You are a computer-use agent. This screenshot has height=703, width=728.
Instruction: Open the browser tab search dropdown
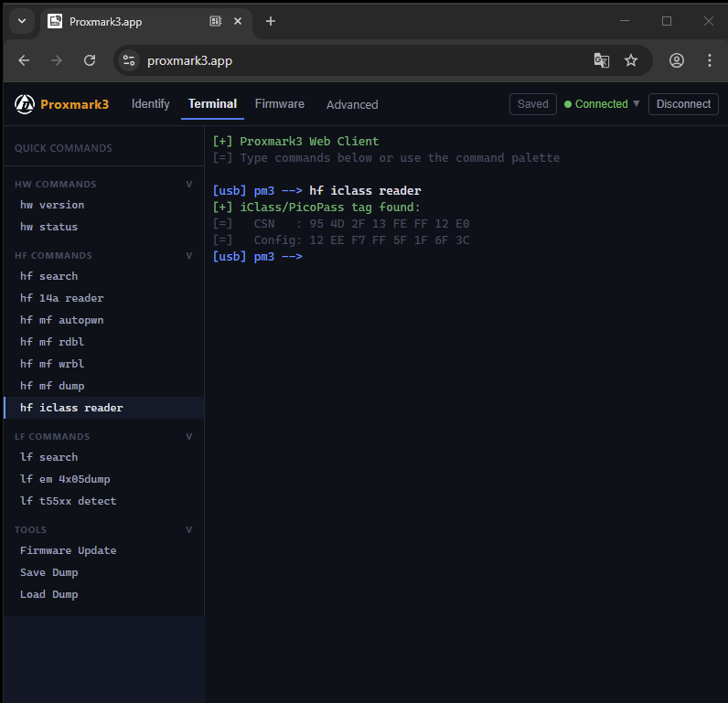(x=22, y=21)
